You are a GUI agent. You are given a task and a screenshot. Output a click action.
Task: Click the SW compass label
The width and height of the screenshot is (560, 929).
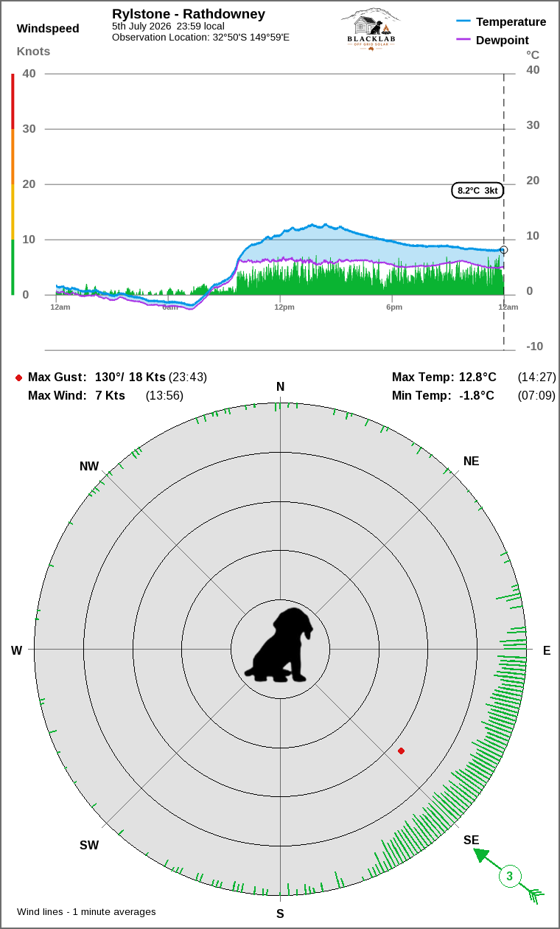pos(89,845)
